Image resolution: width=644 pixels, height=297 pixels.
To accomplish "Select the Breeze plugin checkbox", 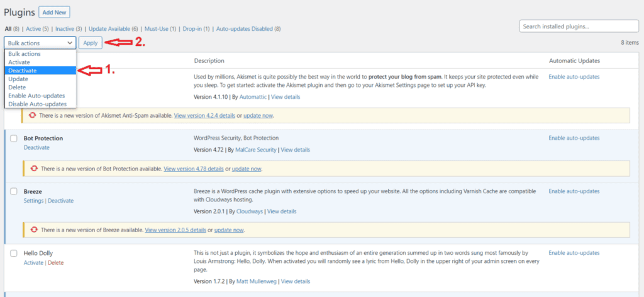I will 14,191.
